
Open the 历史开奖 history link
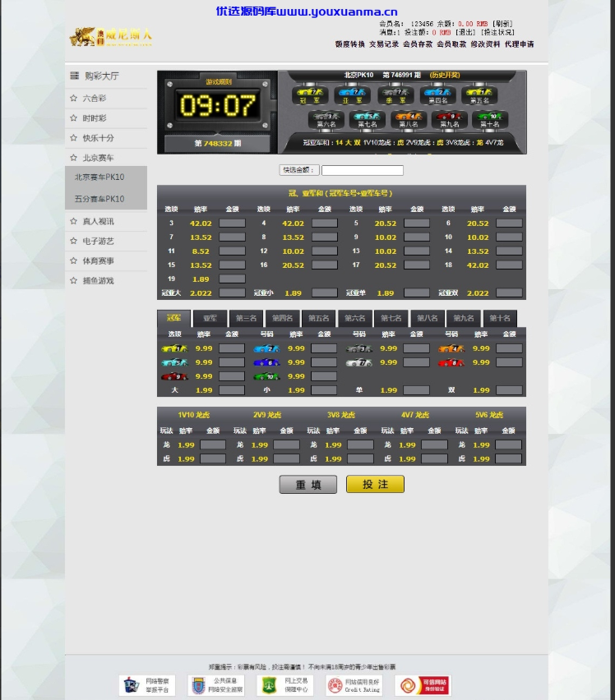tap(444, 75)
